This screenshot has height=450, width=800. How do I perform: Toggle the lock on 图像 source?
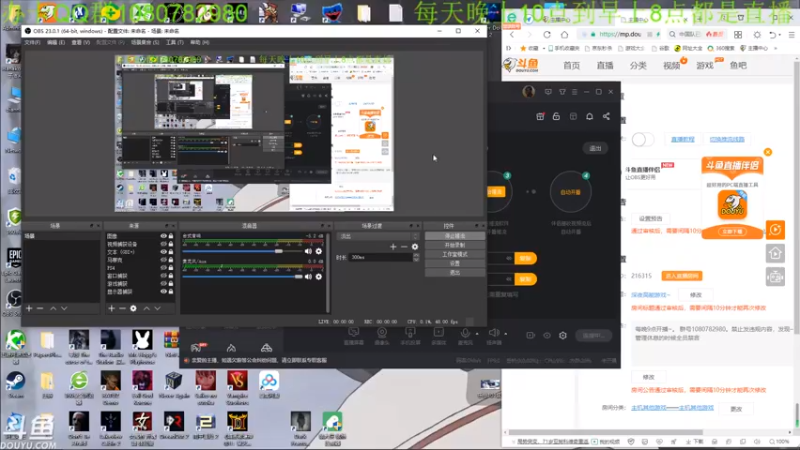coord(171,236)
